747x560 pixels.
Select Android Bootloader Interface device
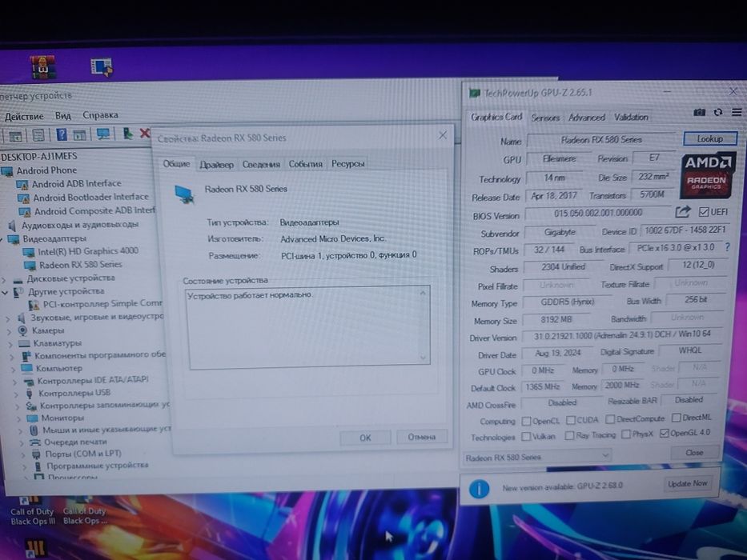pyautogui.click(x=90, y=197)
